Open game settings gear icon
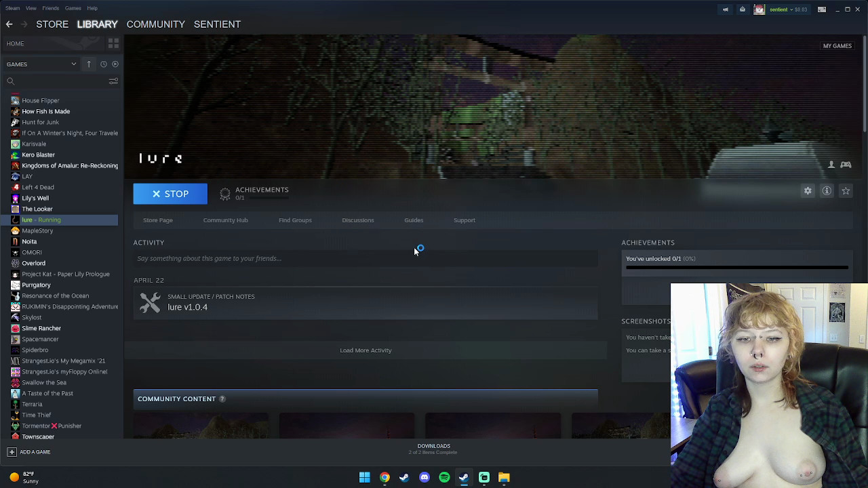 [808, 191]
